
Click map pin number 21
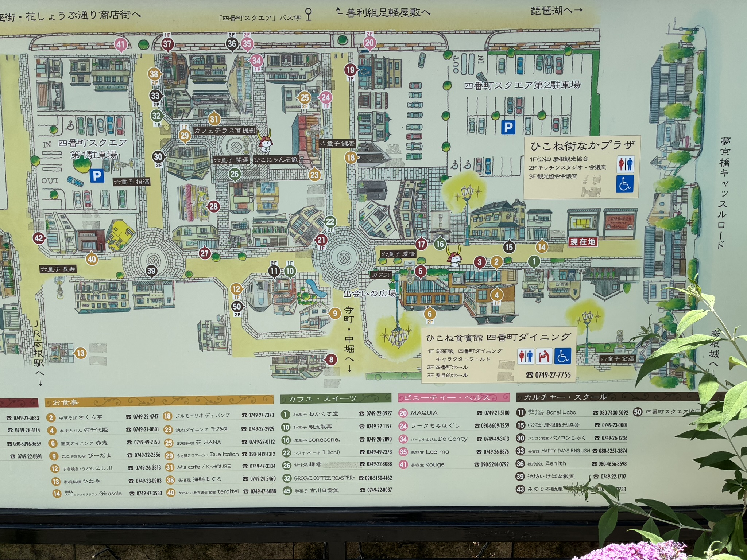[x=321, y=240]
